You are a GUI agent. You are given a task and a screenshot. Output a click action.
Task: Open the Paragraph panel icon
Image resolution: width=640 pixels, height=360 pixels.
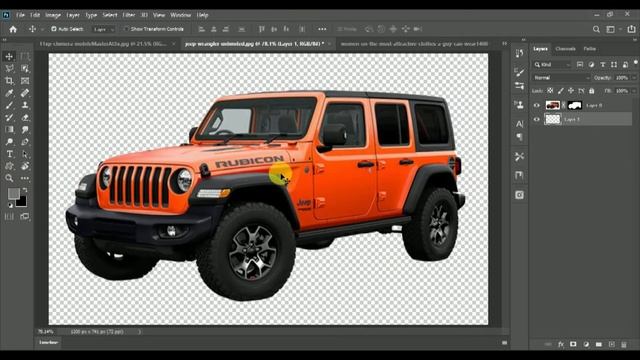[519, 137]
